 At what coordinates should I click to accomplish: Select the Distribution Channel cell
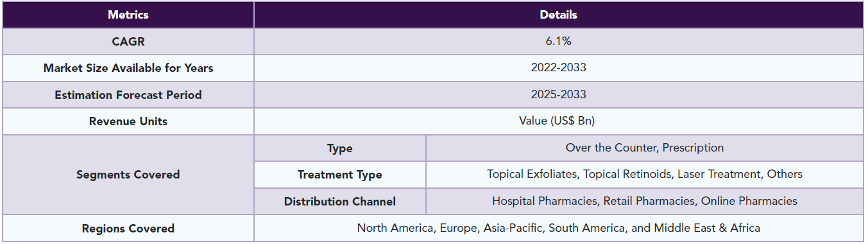pyautogui.click(x=340, y=202)
